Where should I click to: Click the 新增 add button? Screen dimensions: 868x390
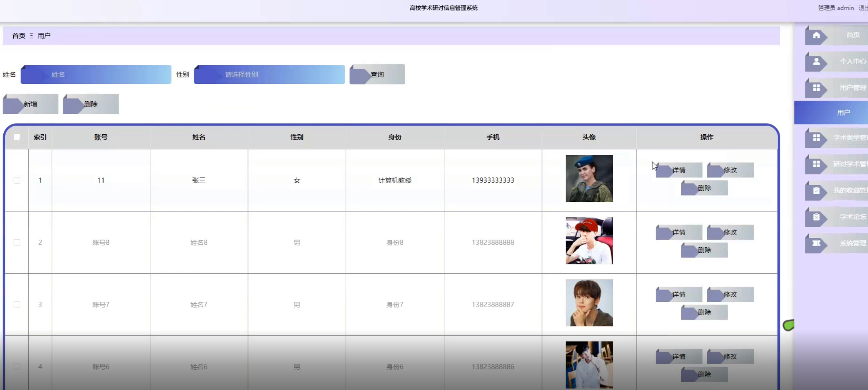(x=30, y=104)
